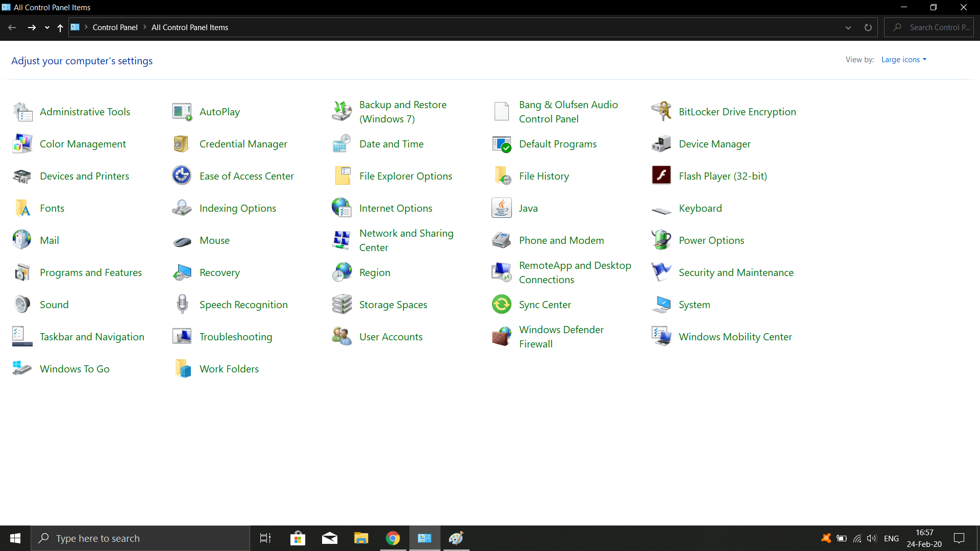Open the File Explorer Options link

[x=406, y=176]
